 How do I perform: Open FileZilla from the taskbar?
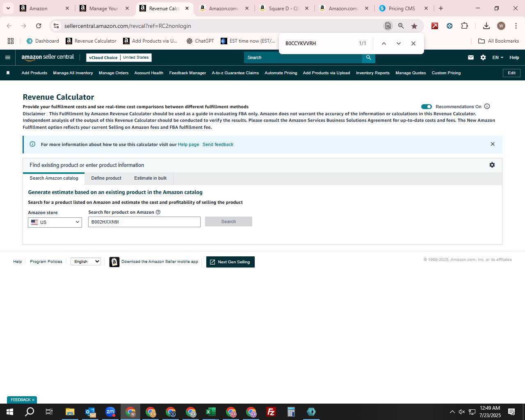coord(271,412)
